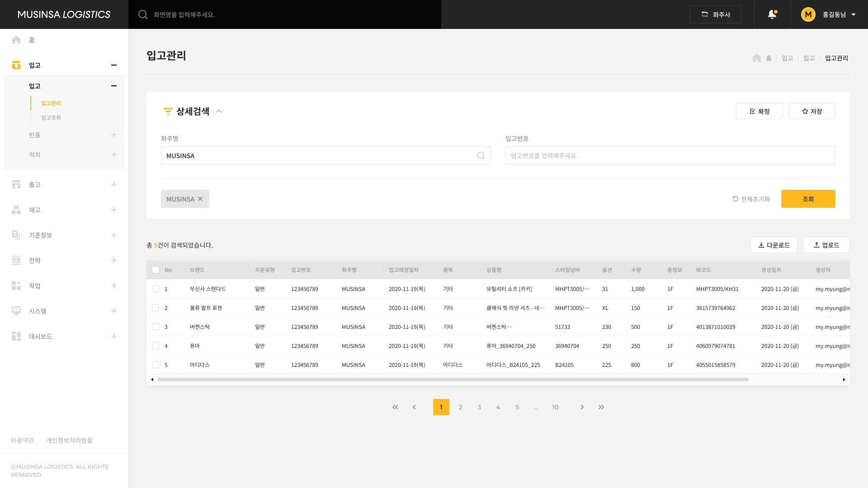Click the 재고 inventory icon in sidebar

(x=16, y=210)
